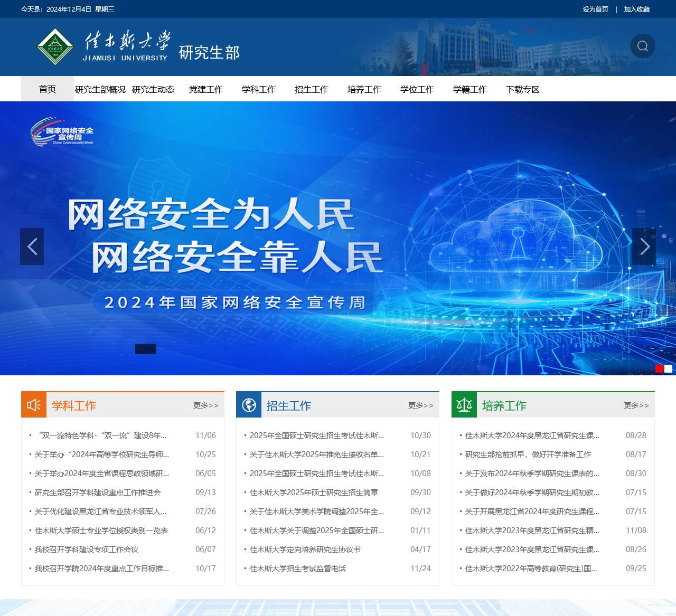Click the green scales icon beside 培养工作
This screenshot has height=616, width=676.
point(464,405)
